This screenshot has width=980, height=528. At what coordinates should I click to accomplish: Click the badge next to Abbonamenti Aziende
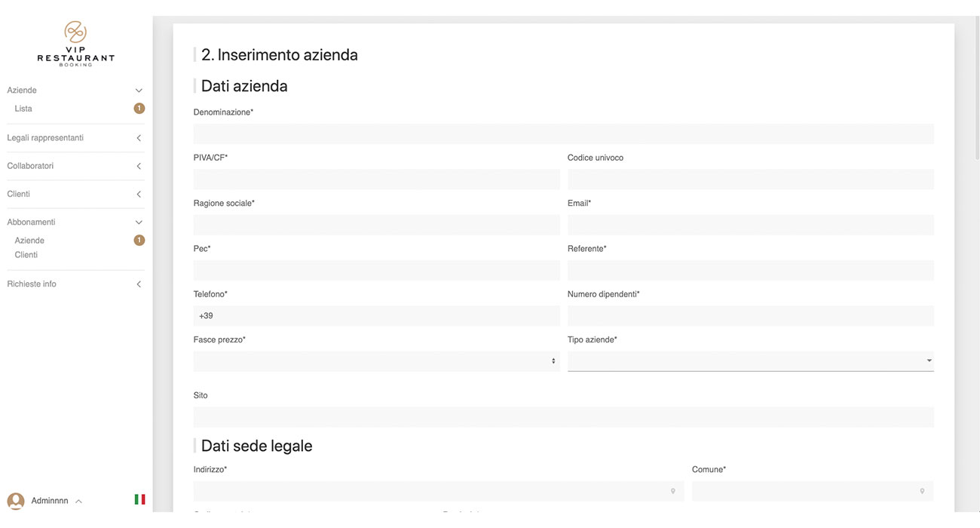coord(139,241)
